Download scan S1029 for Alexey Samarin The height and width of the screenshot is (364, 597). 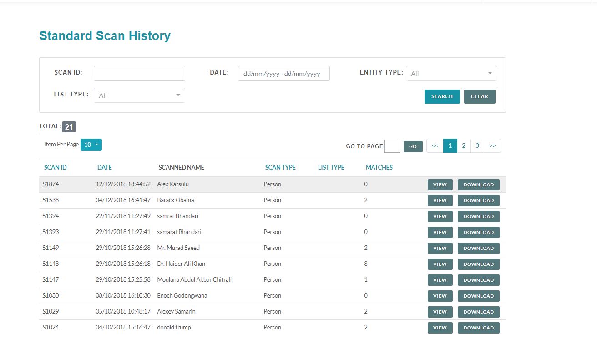[478, 312]
